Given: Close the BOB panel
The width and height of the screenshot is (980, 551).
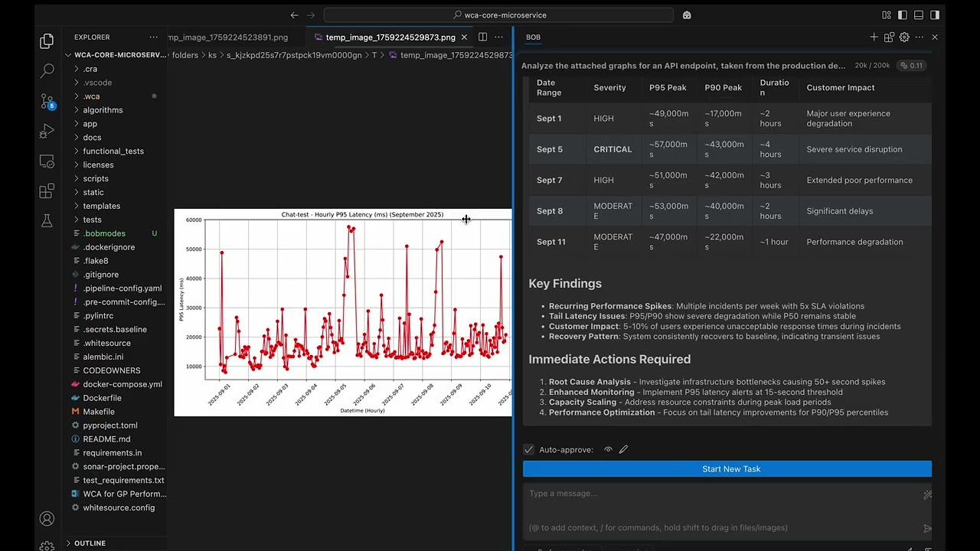Looking at the screenshot, I should coord(935,37).
